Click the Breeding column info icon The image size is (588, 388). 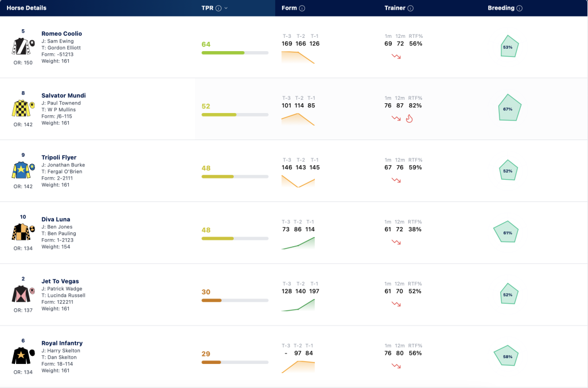(x=519, y=8)
